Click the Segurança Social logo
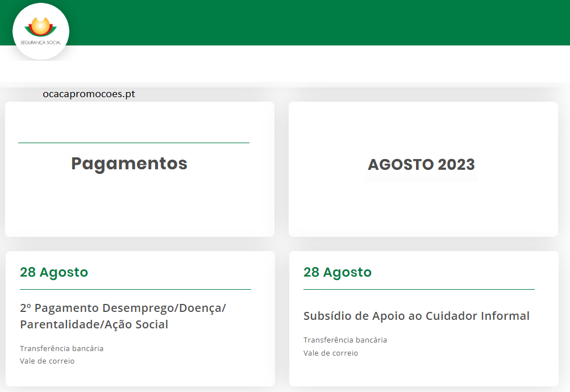Image resolution: width=570 pixels, height=392 pixels. 41,31
